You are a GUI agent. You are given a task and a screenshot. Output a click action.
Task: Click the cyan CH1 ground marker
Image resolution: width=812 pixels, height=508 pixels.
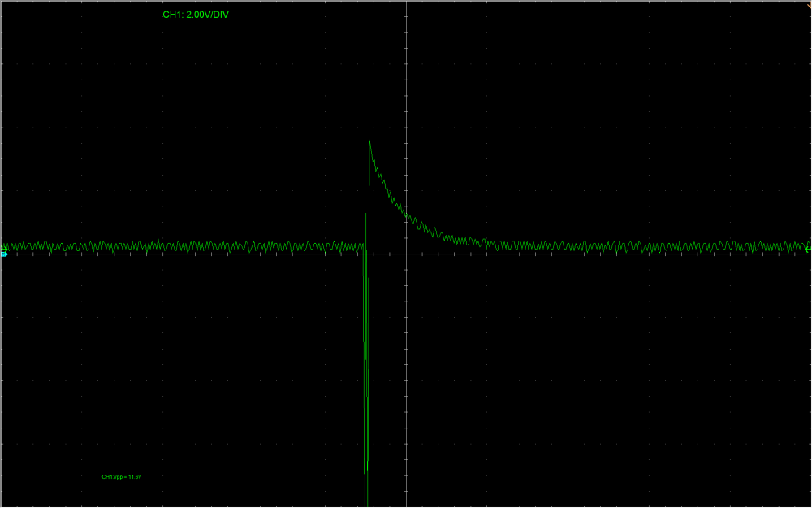pos(4,254)
